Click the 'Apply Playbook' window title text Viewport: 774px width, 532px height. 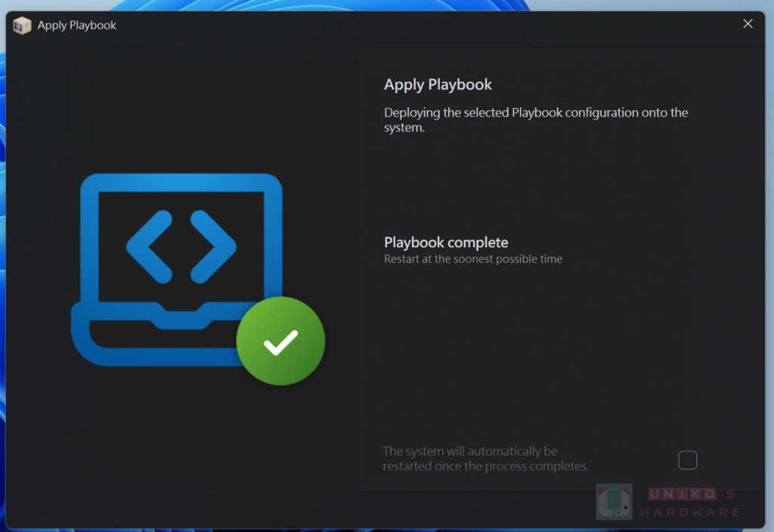coord(76,25)
